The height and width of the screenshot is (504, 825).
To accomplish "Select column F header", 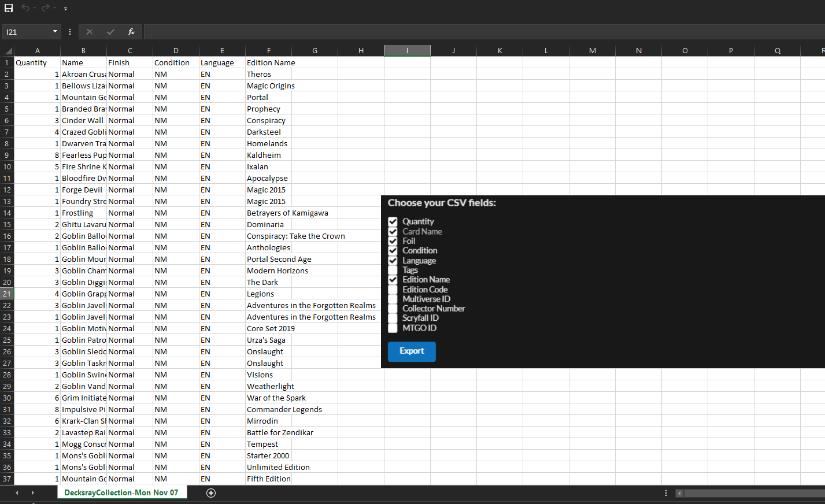I will (x=268, y=51).
